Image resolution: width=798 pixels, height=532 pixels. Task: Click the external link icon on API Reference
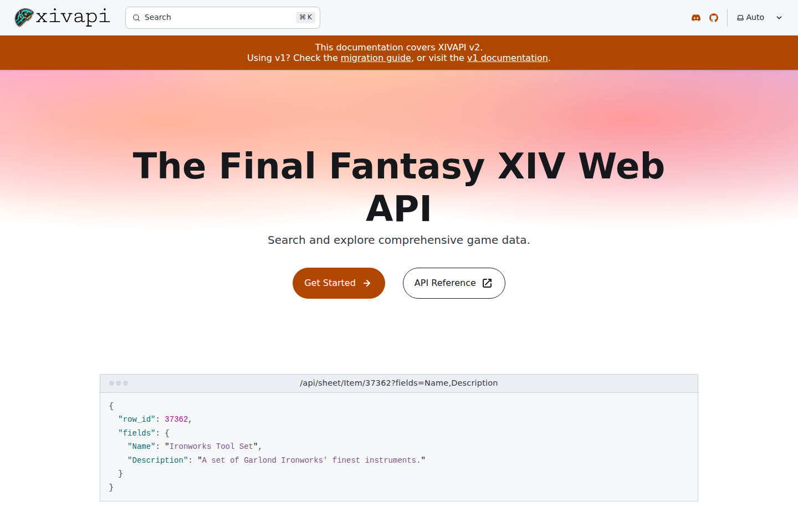[487, 283]
